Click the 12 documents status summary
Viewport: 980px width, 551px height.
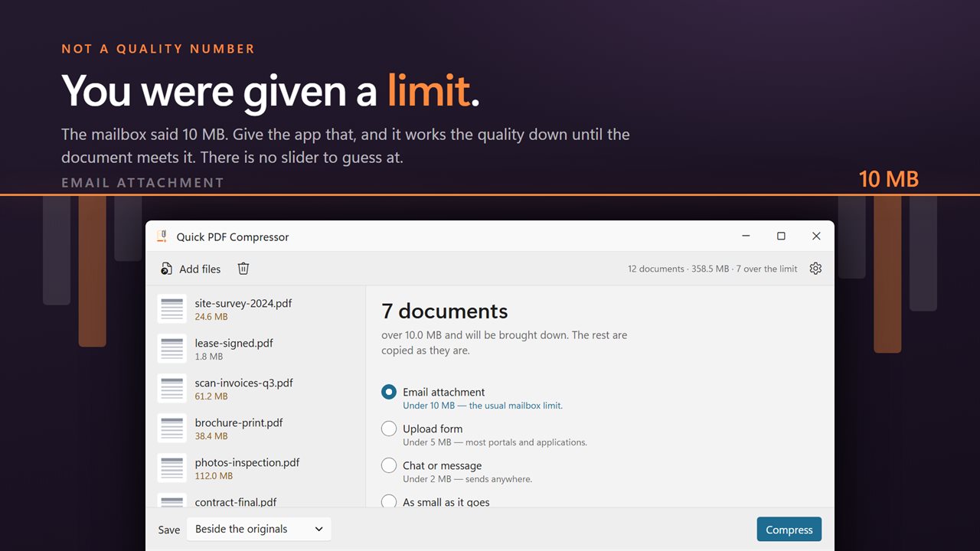tap(713, 269)
